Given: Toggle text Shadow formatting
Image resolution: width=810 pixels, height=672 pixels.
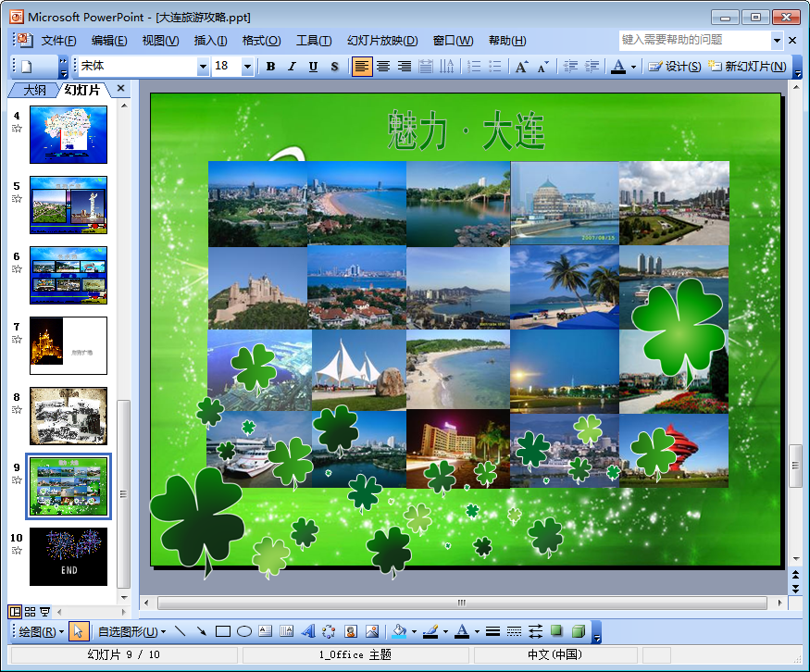Looking at the screenshot, I should coord(334,66).
